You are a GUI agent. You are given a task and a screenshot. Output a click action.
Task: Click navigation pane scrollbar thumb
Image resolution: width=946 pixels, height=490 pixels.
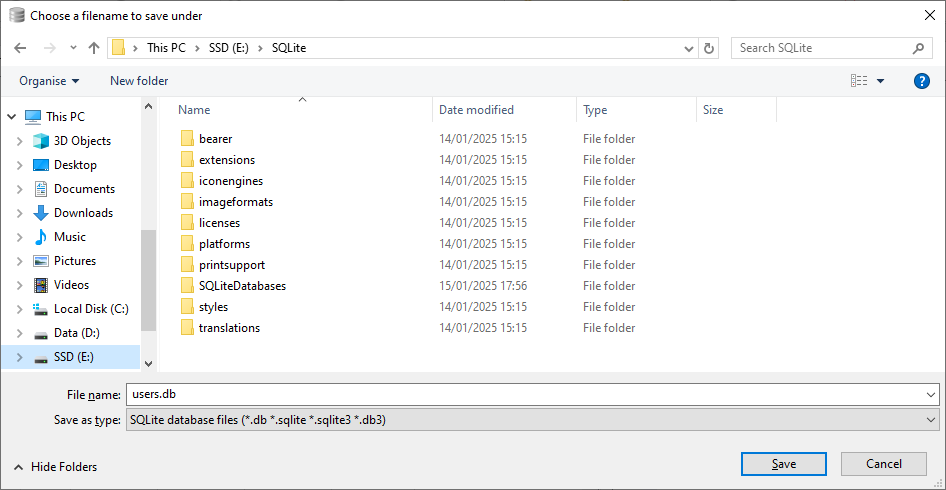coord(148,280)
